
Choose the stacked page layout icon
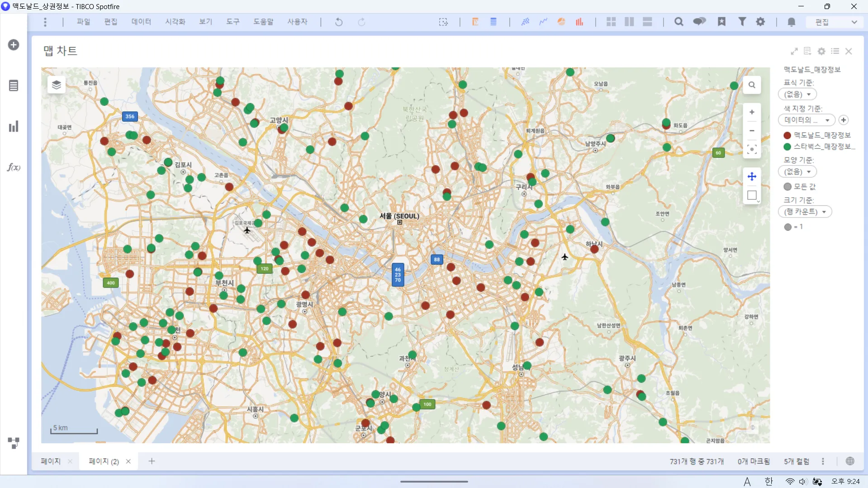pyautogui.click(x=647, y=22)
